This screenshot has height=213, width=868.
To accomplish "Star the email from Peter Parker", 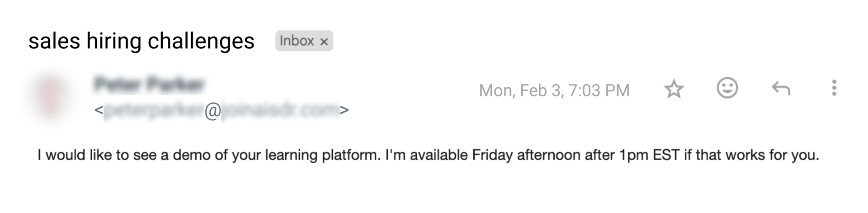I will (674, 90).
